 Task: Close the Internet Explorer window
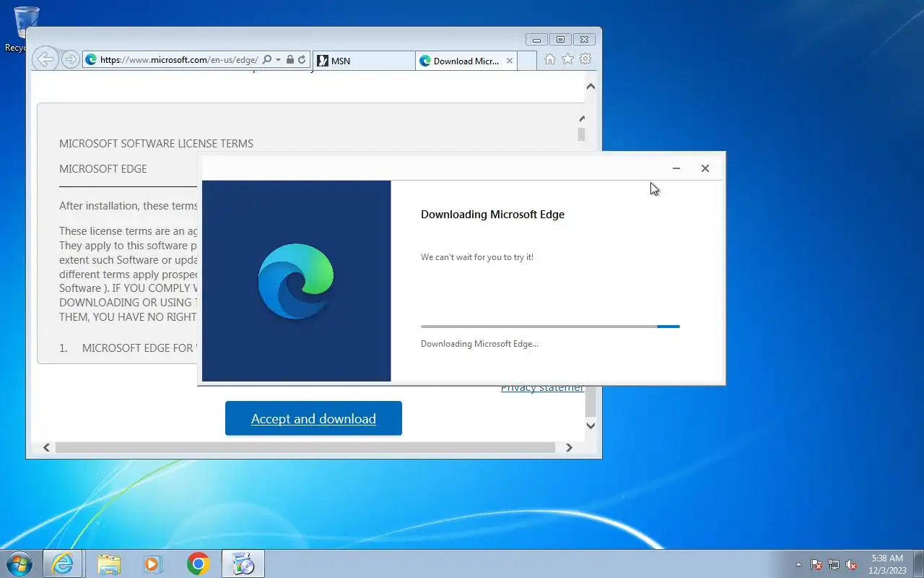(x=584, y=39)
